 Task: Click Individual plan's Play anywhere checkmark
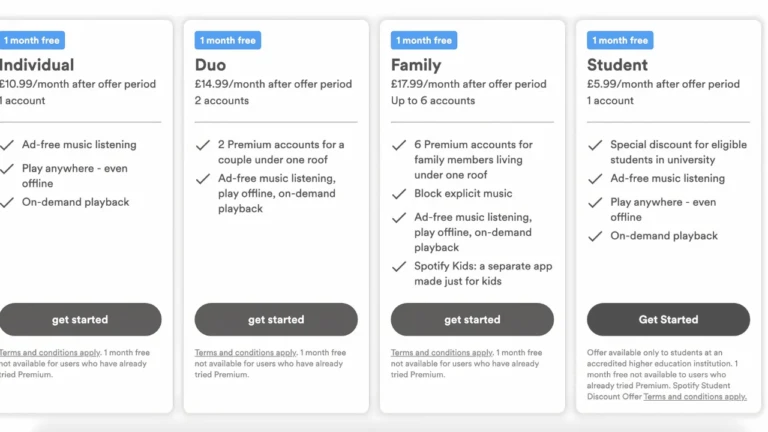[7, 169]
